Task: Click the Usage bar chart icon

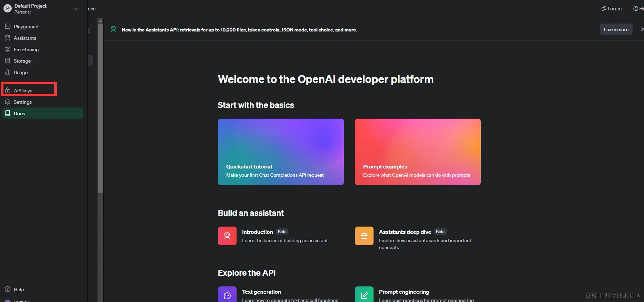Action: coord(8,72)
